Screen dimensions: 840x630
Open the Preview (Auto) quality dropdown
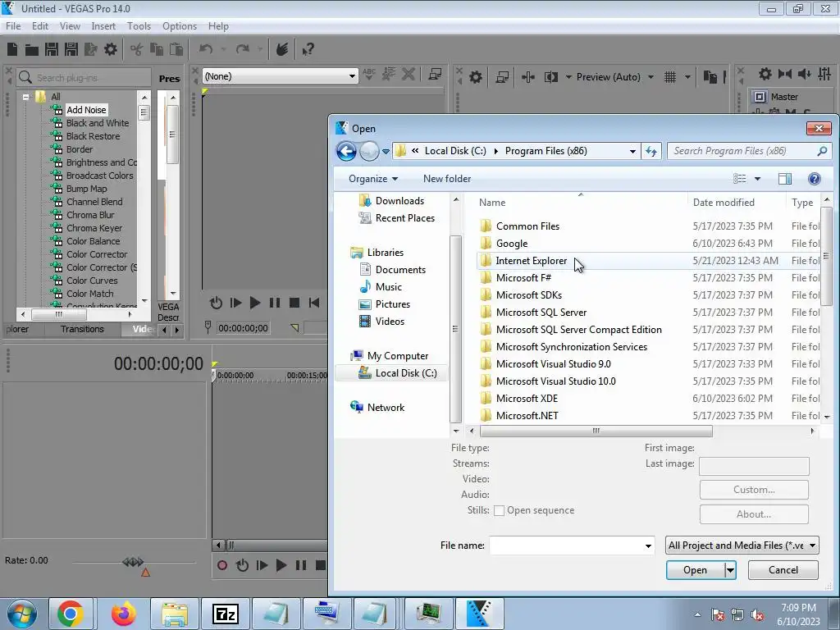651,77
